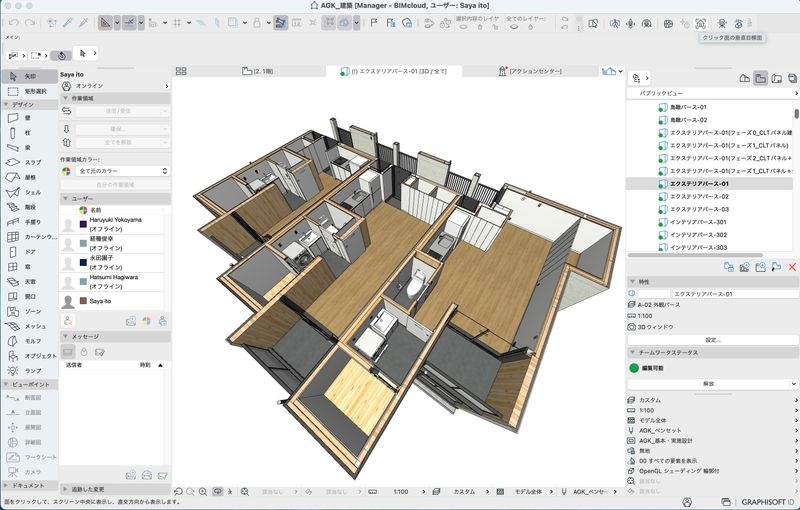Select the 柱 column tool
This screenshot has height=510, width=800.
click(x=29, y=133)
